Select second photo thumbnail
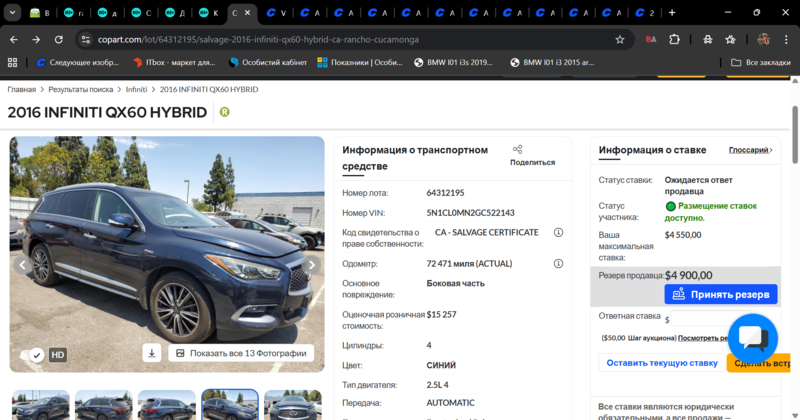 (104, 405)
